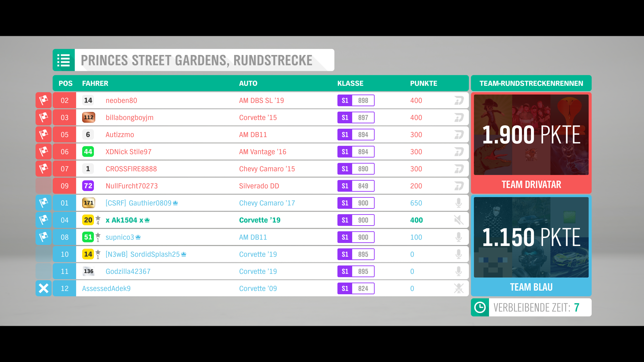The width and height of the screenshot is (644, 362).
Task: Toggle Gauthier0809's microphone icon
Action: 459,203
